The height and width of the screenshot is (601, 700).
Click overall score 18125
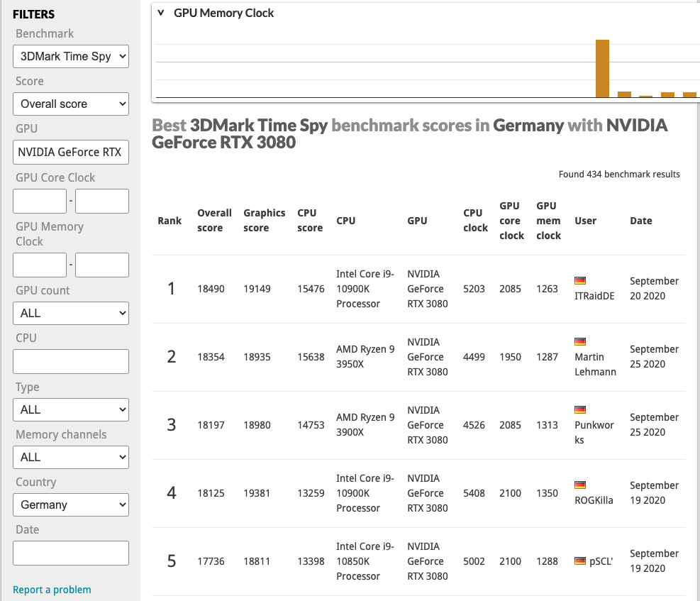tap(211, 493)
